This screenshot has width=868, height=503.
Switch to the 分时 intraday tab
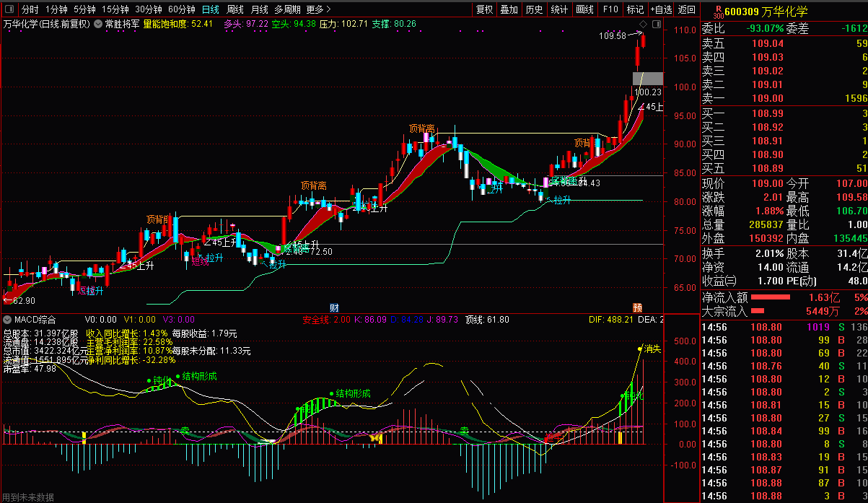click(x=30, y=9)
